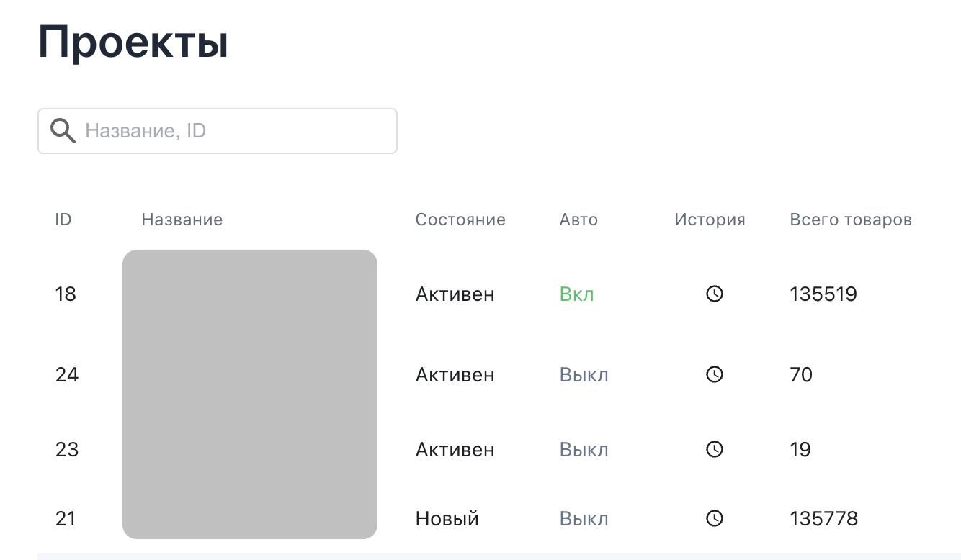Toggle the Выкл auto status of project 21
Image resolution: width=961 pixels, height=560 pixels.
click(584, 518)
